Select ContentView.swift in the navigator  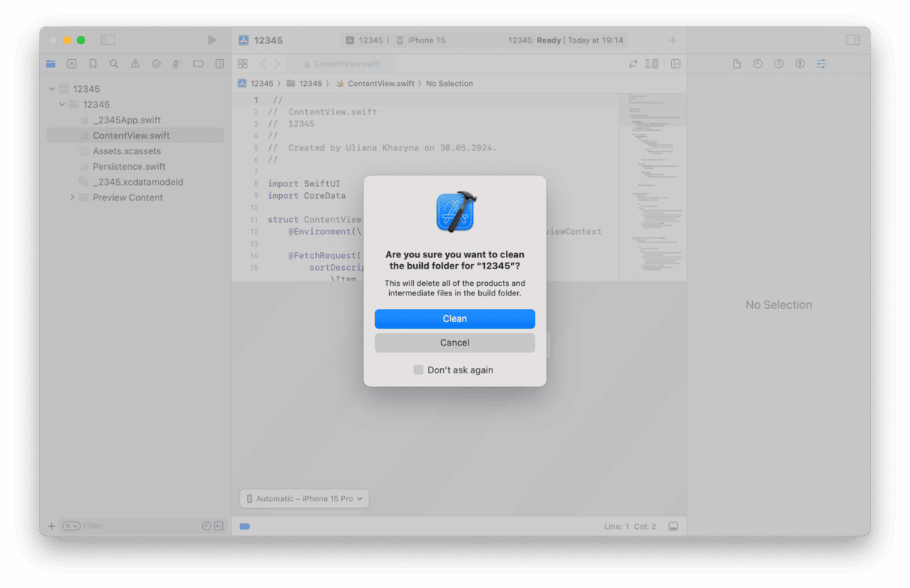pos(135,135)
